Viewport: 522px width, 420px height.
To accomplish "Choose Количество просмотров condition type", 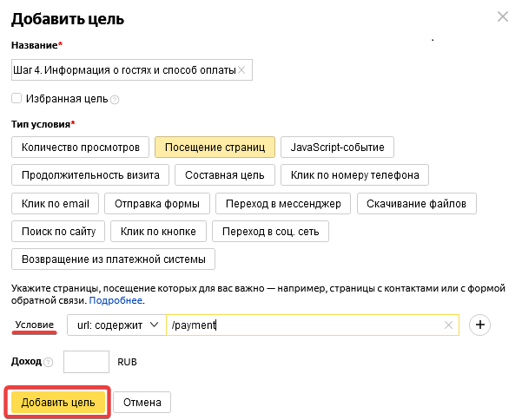I will tap(80, 147).
